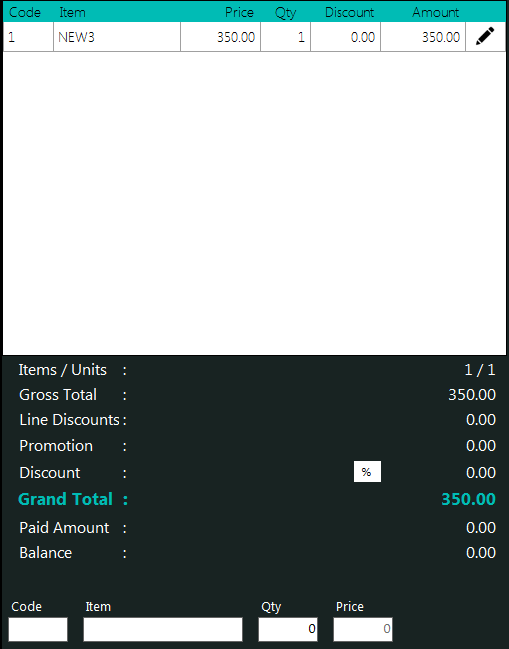Click the Amount column header
The image size is (509, 649).
(435, 12)
